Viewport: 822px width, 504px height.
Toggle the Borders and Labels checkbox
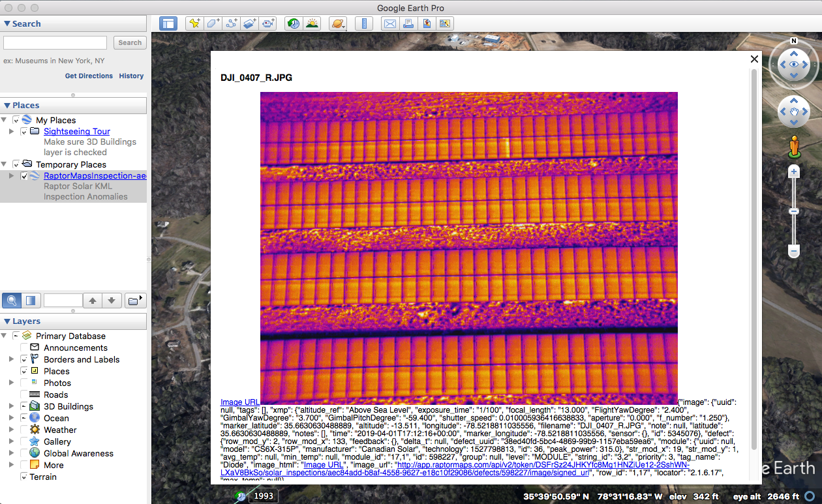tap(24, 359)
